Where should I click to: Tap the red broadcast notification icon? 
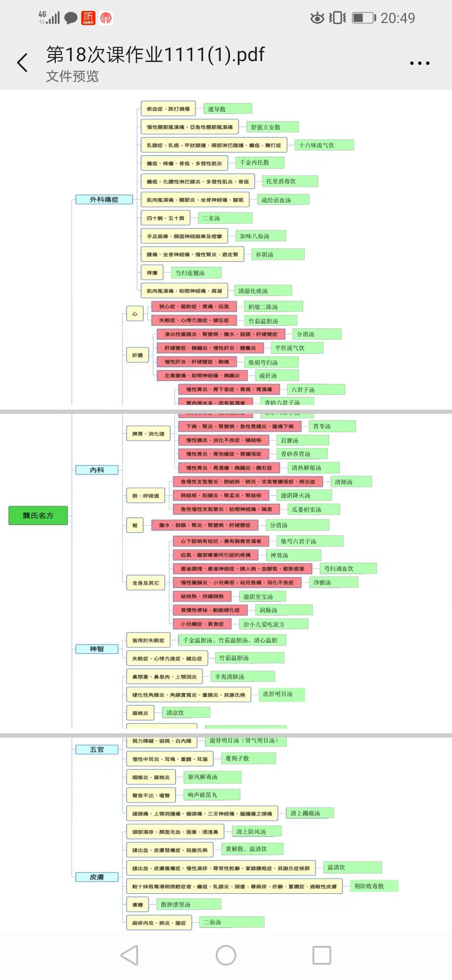(x=106, y=18)
